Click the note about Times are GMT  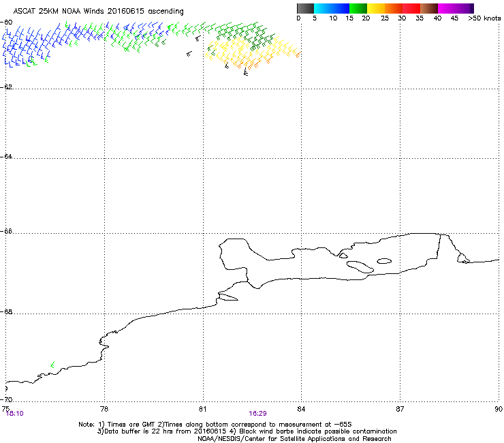click(215, 425)
